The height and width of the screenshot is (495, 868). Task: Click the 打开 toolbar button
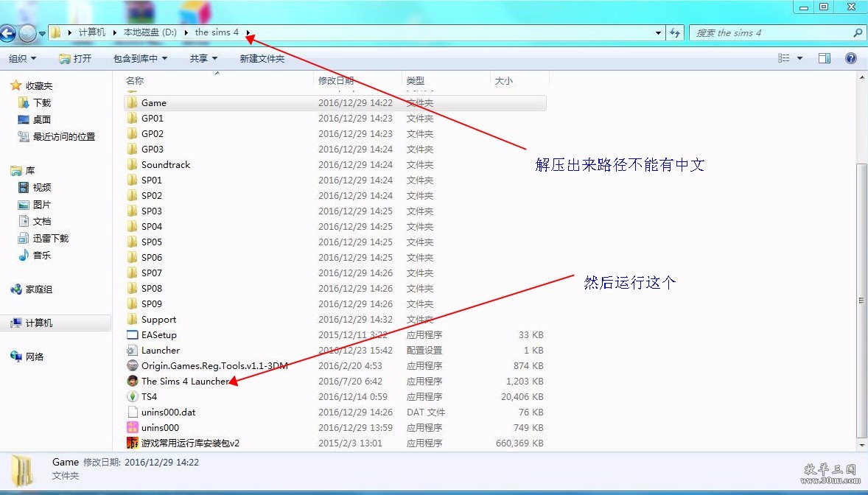tap(75, 58)
